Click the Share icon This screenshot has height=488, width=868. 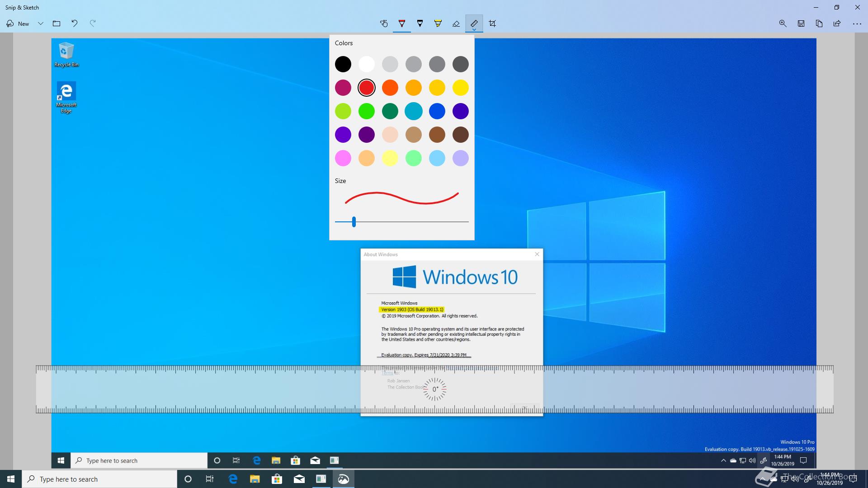[837, 23]
